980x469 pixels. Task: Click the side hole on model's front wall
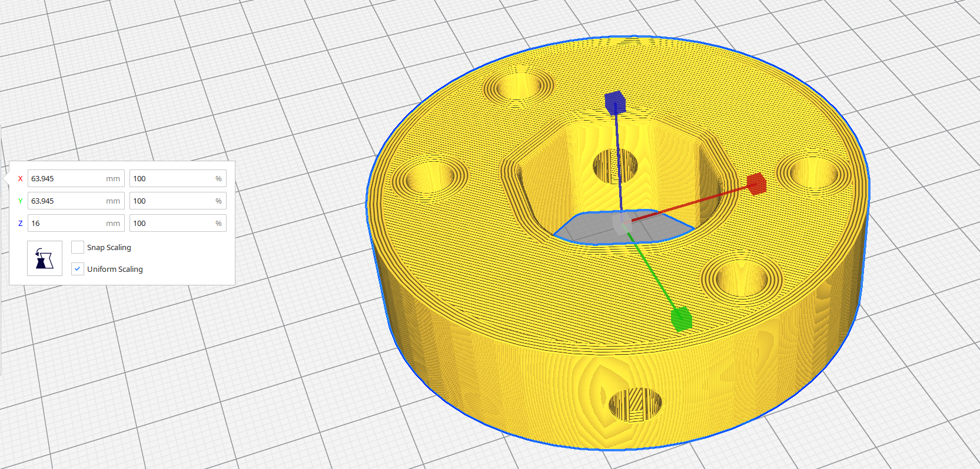pyautogui.click(x=634, y=405)
